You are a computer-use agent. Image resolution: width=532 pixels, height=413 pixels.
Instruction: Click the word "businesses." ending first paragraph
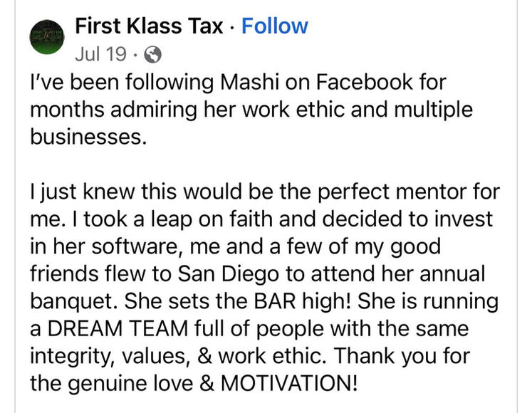pyautogui.click(x=88, y=137)
